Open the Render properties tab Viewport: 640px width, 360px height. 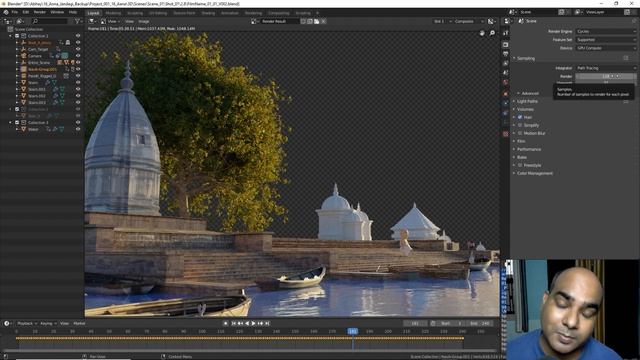[x=506, y=44]
